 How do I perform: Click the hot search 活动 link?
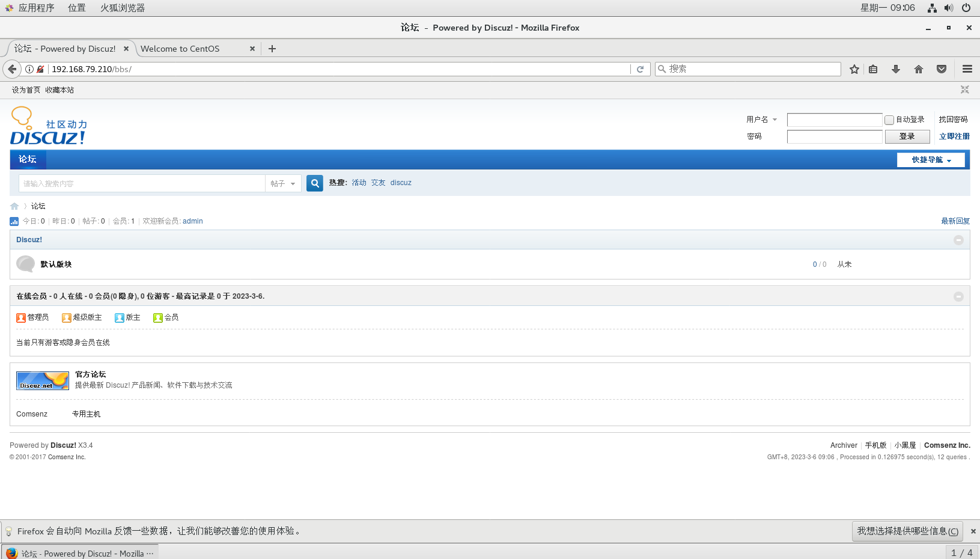click(x=359, y=183)
